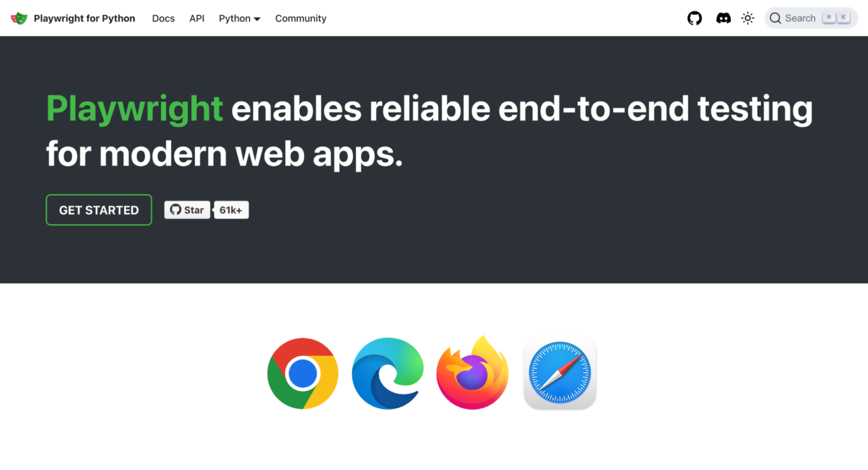Screen dimensions: 868x470
Task: Toggle dark and light mode
Action: pyautogui.click(x=748, y=18)
